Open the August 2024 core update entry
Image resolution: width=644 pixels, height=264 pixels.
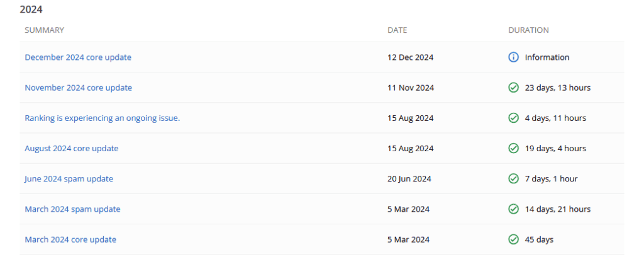click(x=72, y=148)
